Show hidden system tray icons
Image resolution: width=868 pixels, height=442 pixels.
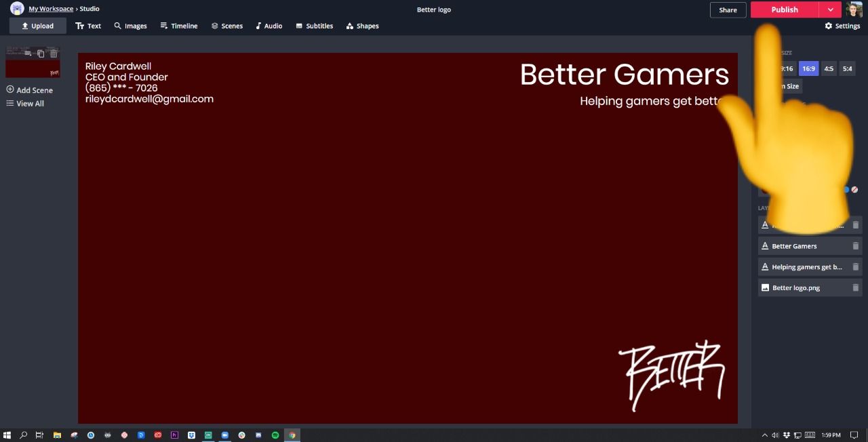[765, 435]
